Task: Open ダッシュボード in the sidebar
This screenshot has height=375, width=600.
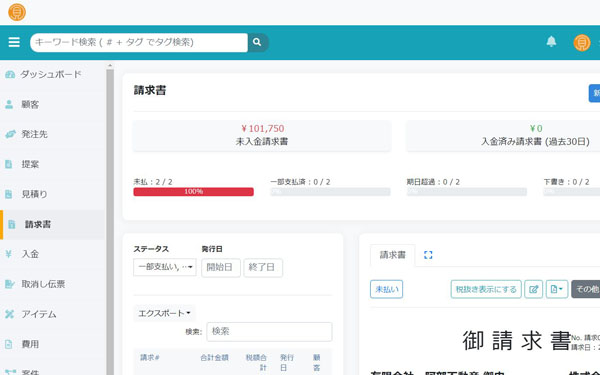Action: [x=52, y=74]
